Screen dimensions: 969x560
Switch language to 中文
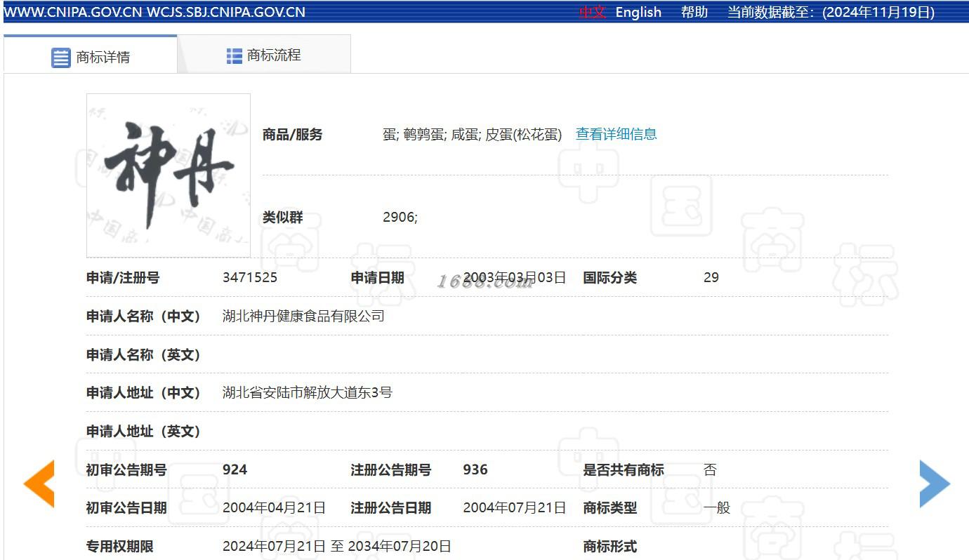click(592, 12)
